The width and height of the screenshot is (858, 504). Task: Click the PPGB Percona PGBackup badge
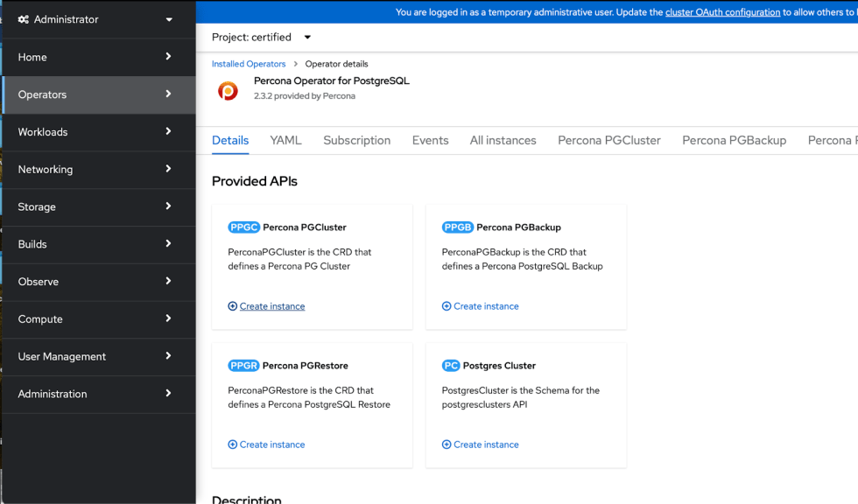[457, 227]
